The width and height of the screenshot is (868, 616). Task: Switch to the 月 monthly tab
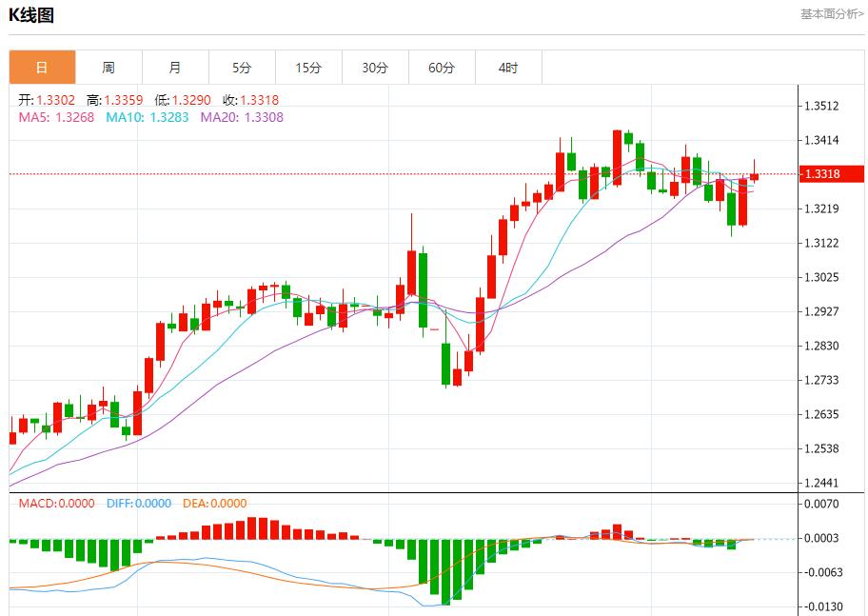point(175,68)
